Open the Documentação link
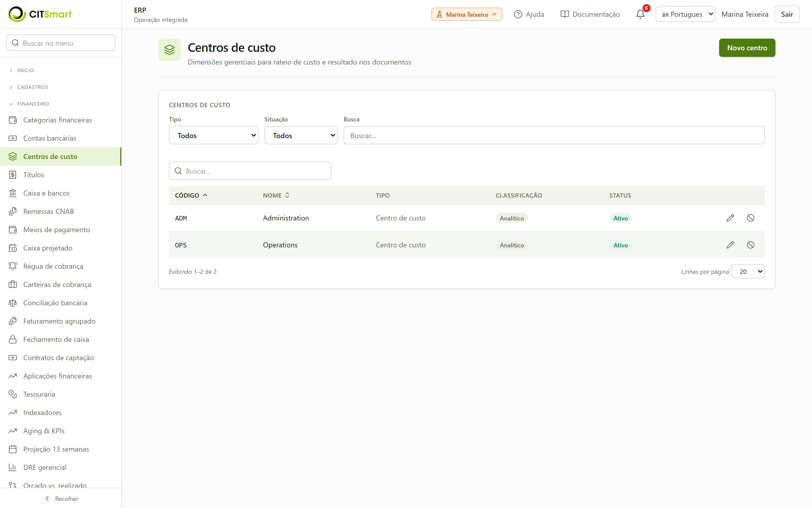812x508 pixels. (x=590, y=14)
